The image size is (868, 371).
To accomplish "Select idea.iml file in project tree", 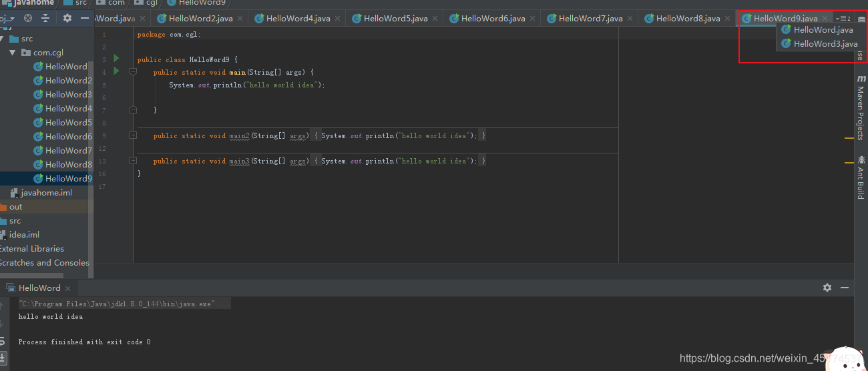I will click(20, 234).
